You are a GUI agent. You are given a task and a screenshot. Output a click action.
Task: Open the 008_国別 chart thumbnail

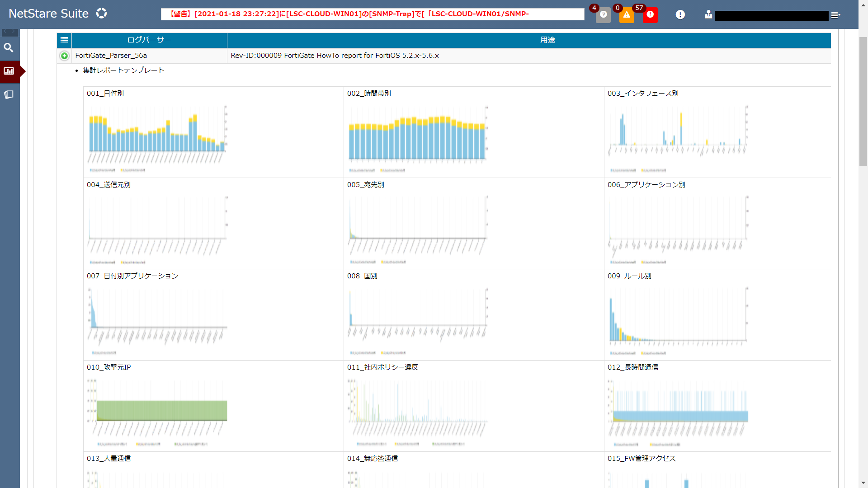(x=418, y=320)
